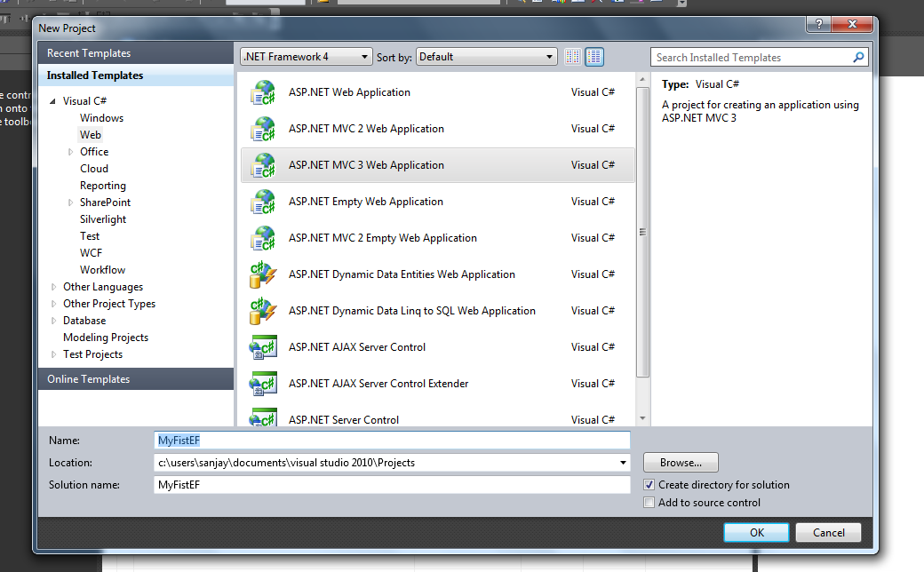Screen dimensions: 924x572
Task: Open the Online Templates section
Action: pos(136,378)
